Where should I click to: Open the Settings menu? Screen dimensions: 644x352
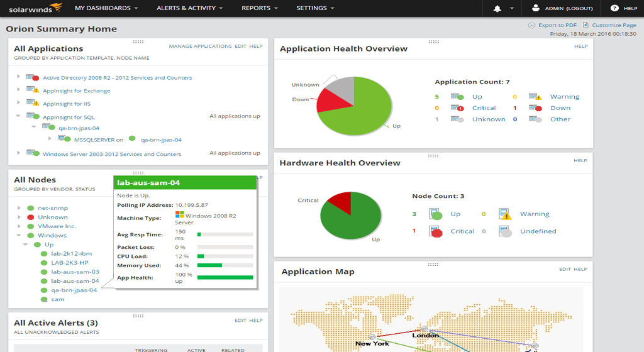(x=316, y=8)
